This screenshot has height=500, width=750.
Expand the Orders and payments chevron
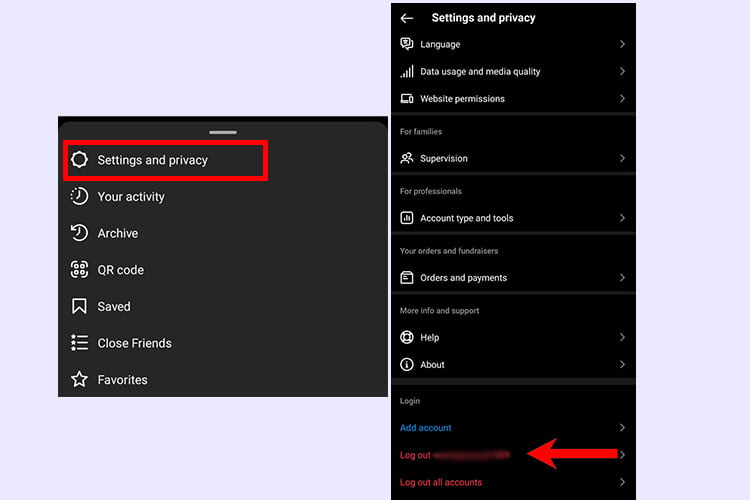point(622,278)
